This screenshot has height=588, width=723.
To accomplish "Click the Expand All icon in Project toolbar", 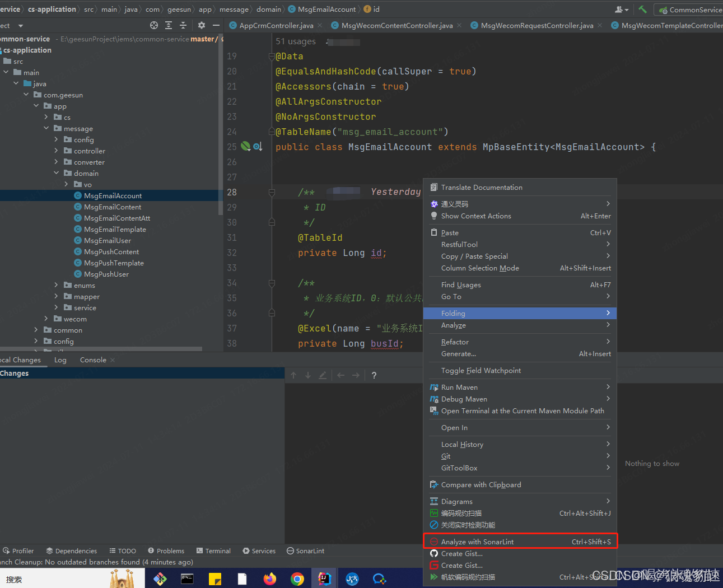I will (x=169, y=25).
